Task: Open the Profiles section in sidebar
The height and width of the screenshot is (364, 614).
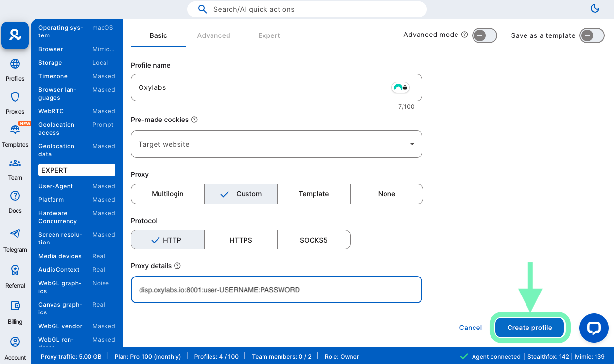Action: pos(15,70)
